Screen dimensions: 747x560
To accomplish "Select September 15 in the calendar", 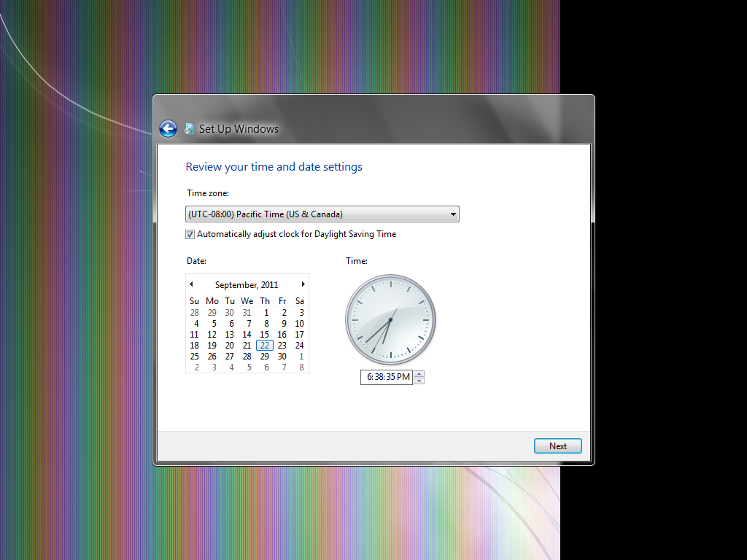I will coord(264,334).
